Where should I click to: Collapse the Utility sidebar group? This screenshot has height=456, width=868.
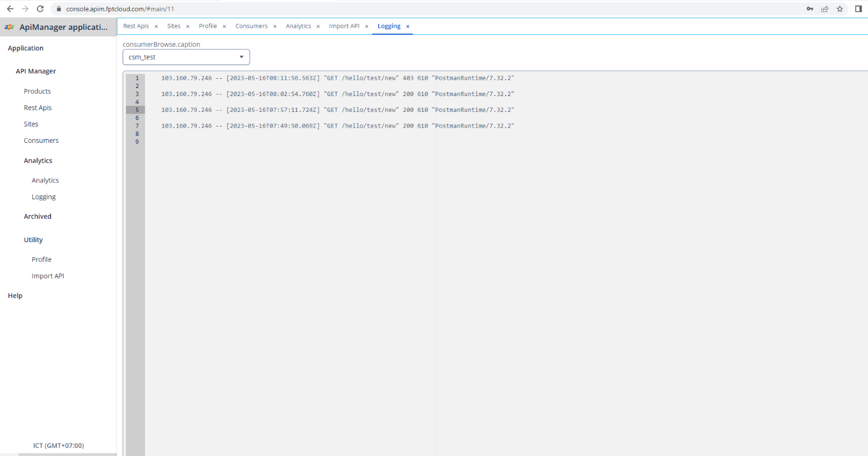click(x=33, y=240)
